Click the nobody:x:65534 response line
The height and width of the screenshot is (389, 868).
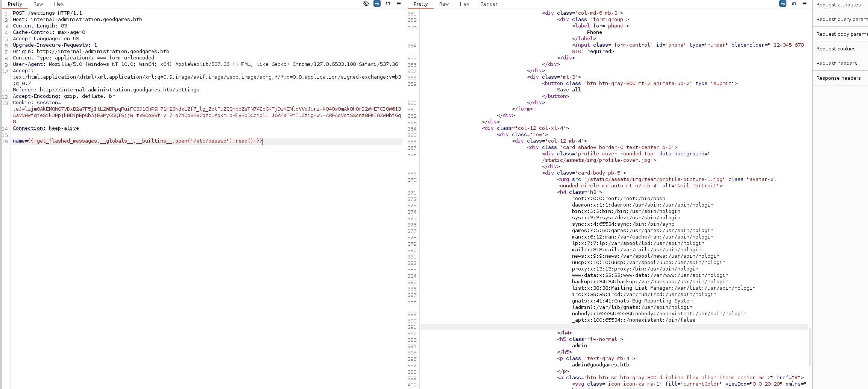click(659, 314)
